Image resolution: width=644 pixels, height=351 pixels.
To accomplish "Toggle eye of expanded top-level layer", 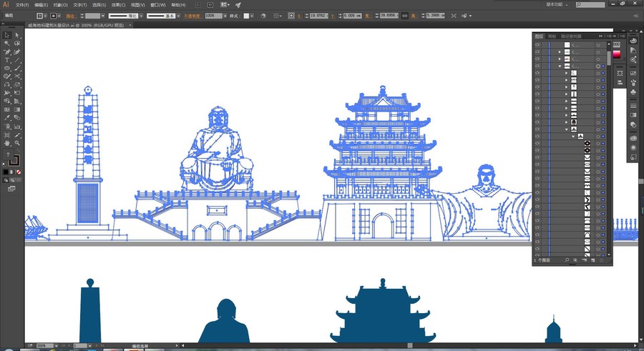I will click(537, 66).
